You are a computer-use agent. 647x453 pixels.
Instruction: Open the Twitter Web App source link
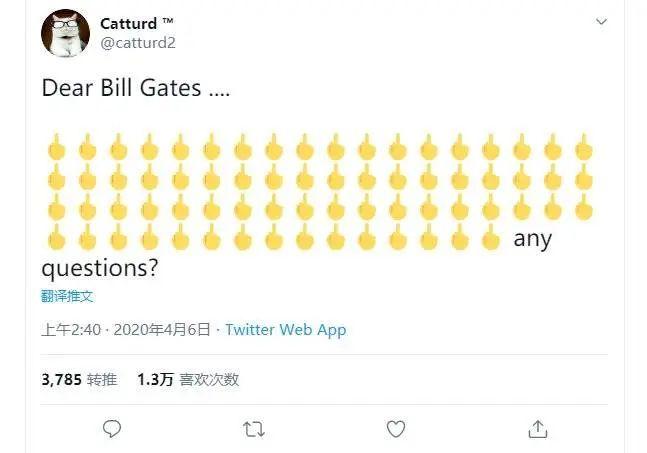[x=285, y=329]
